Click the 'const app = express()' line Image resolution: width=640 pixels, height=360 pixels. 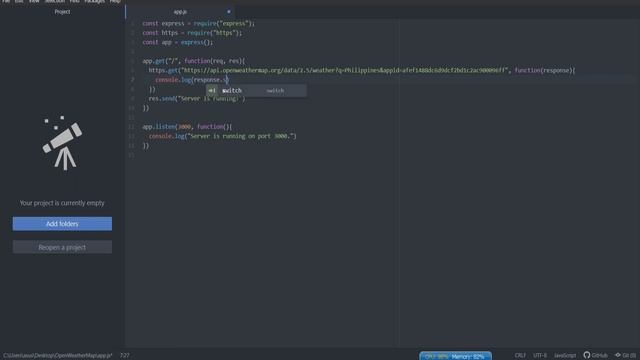pos(178,42)
